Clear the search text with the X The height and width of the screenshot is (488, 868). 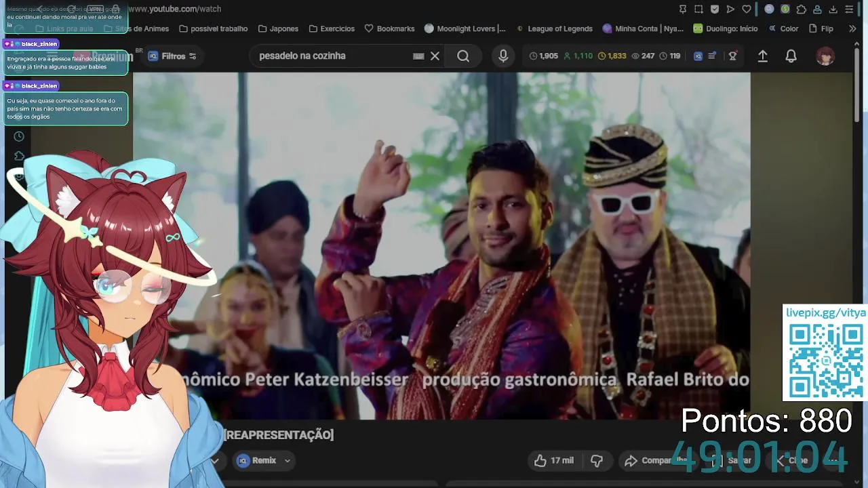pyautogui.click(x=435, y=56)
